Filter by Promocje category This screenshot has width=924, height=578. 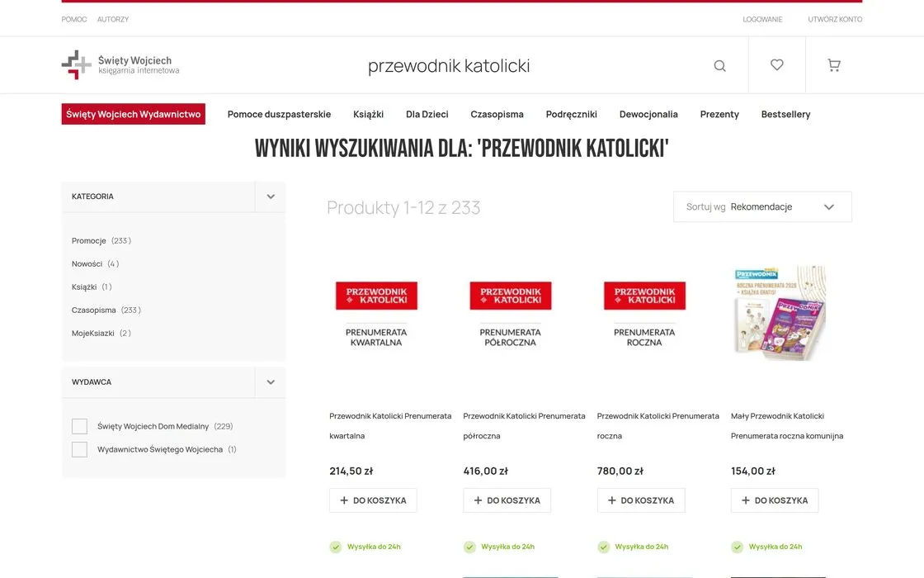tap(101, 240)
